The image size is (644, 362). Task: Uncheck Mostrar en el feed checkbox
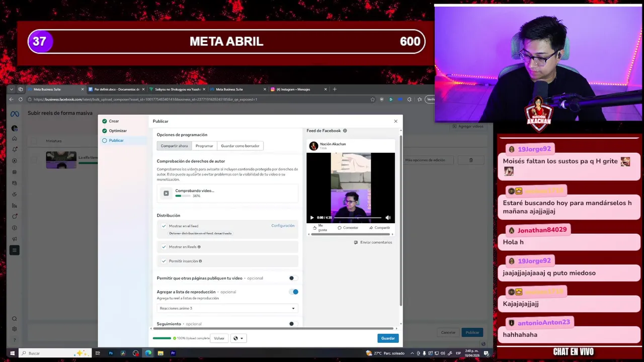point(164,226)
